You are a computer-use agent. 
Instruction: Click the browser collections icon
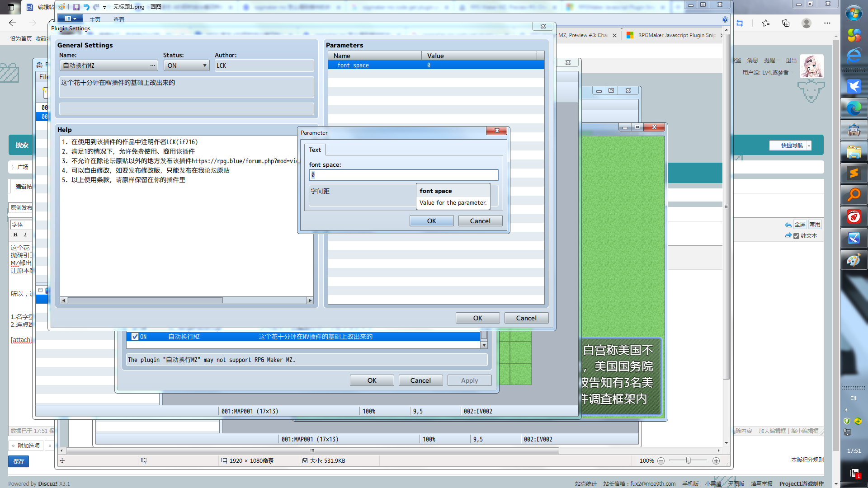pyautogui.click(x=786, y=23)
